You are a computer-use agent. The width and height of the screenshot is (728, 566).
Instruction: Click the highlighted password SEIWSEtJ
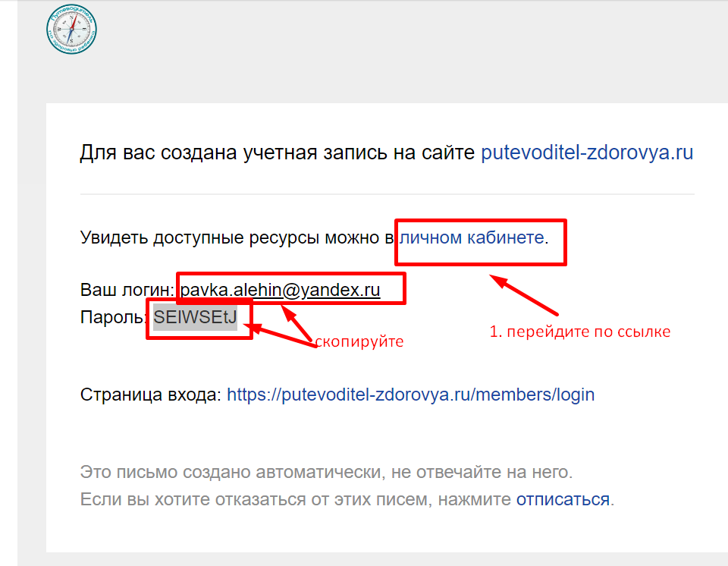point(195,317)
